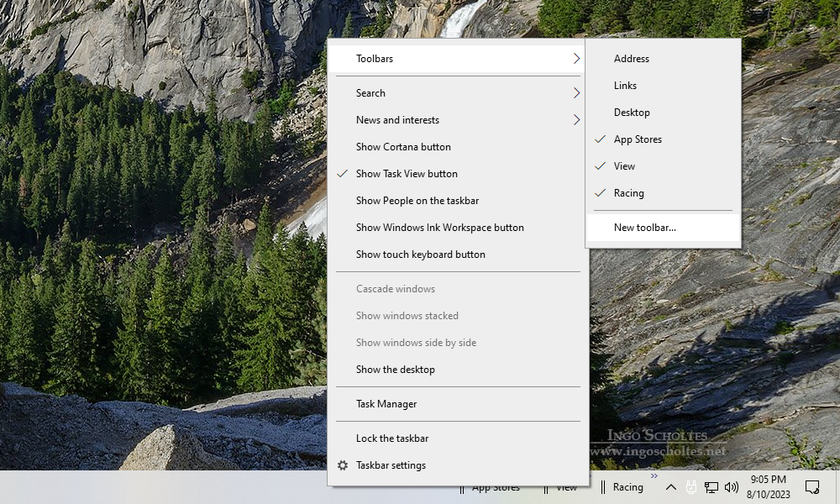
Task: Click the Taskbar settings gear icon
Action: pyautogui.click(x=343, y=465)
